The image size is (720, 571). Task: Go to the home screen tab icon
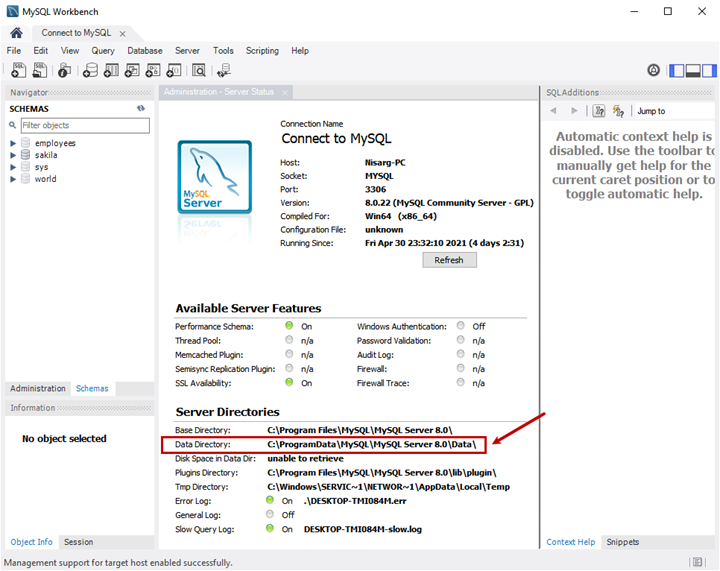click(x=17, y=33)
